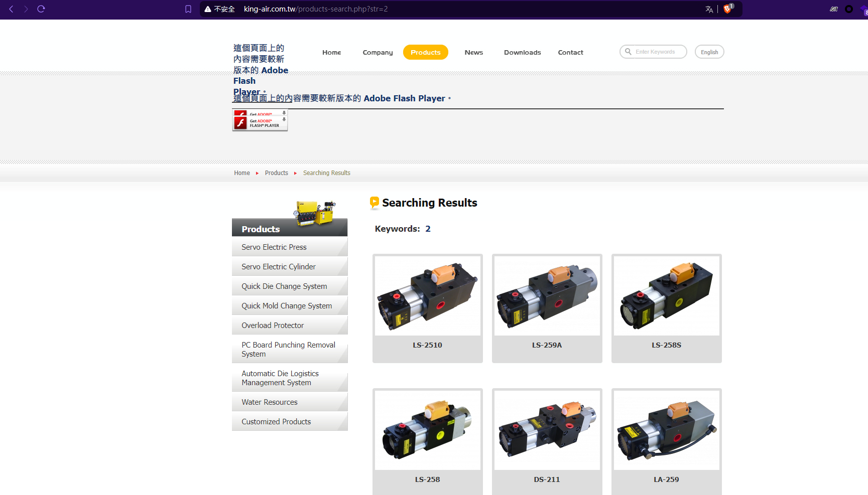
Task: Click the browser forward arrow
Action: [x=26, y=9]
